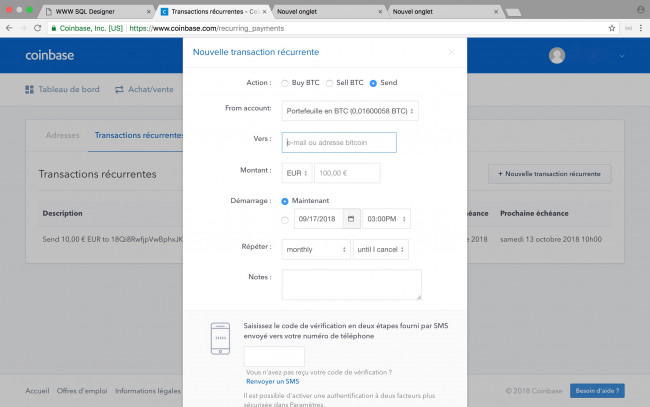Open the EUR currency dropdown
The image size is (650, 407).
pyautogui.click(x=297, y=173)
